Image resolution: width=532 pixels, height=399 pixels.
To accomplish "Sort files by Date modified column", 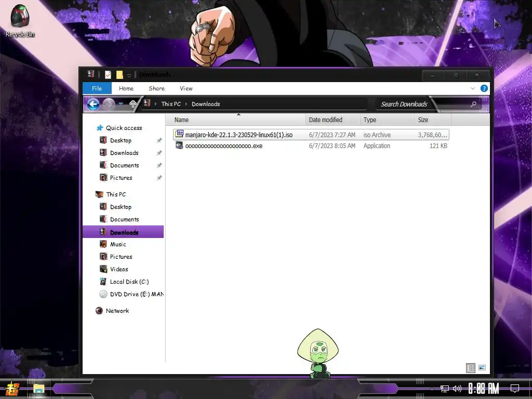I will [x=333, y=120].
